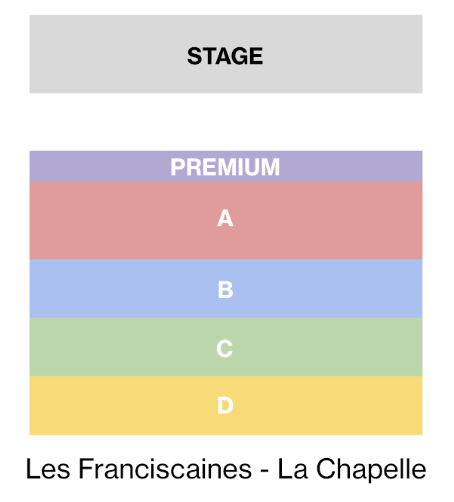Select the PREMIUM seating section
Screen dimensions: 454x502
[226, 166]
